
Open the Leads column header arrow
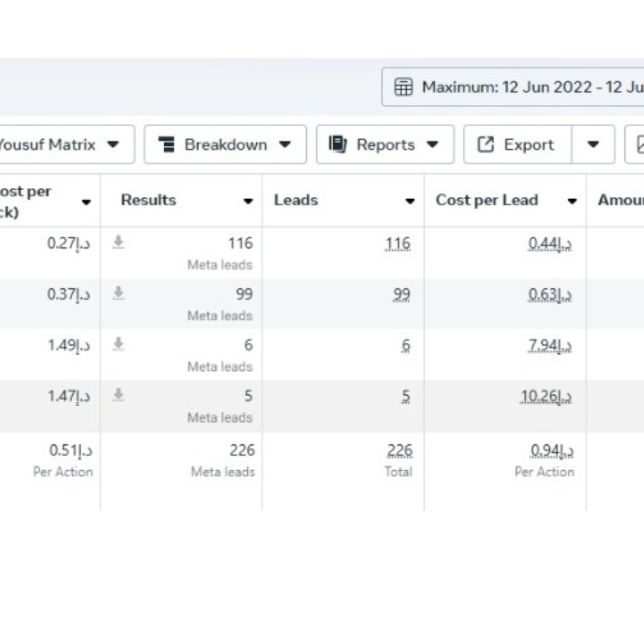tap(410, 201)
